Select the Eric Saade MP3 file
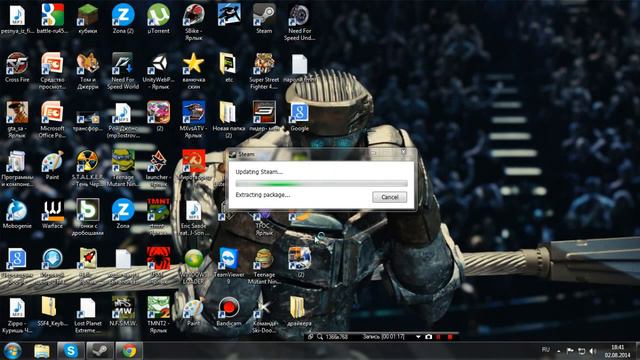Screen dimensions: 640x360 [193, 218]
